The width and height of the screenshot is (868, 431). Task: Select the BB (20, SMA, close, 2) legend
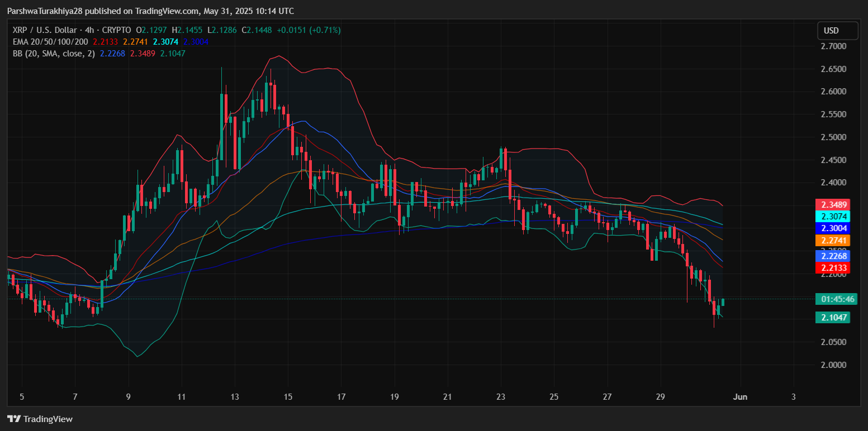point(54,54)
